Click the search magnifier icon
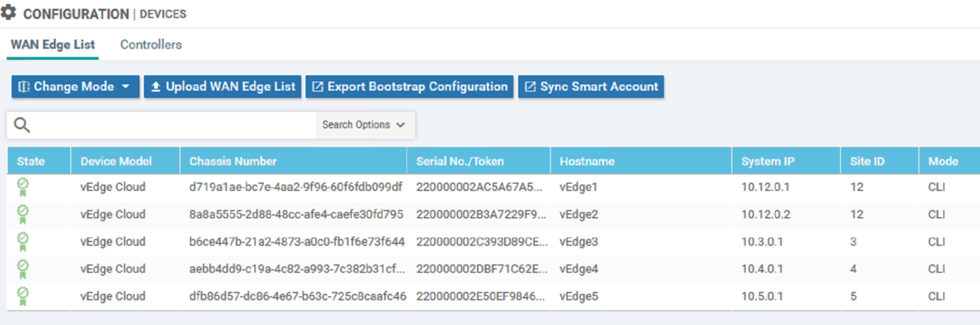Screen dimensions: 980x325 [22, 125]
